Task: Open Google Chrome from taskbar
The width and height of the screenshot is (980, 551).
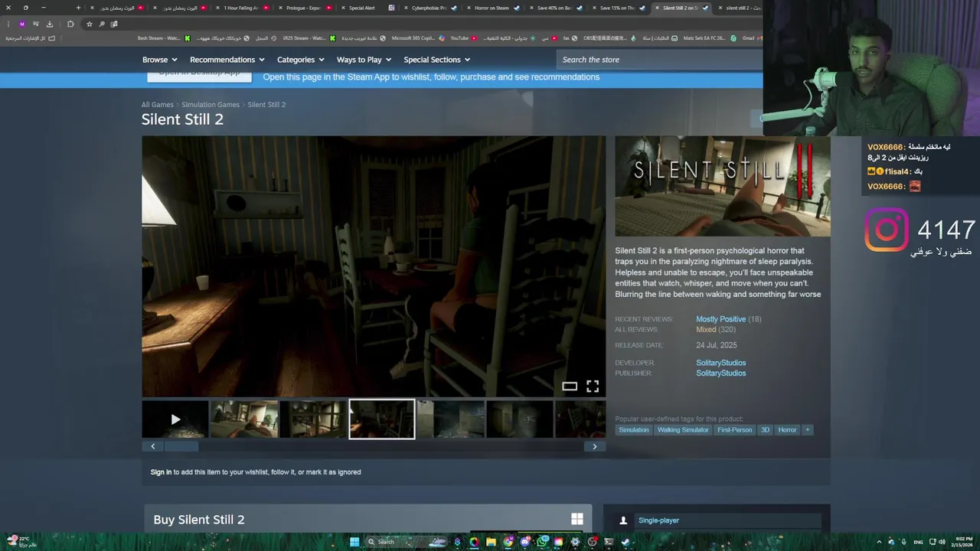Action: coord(508,542)
